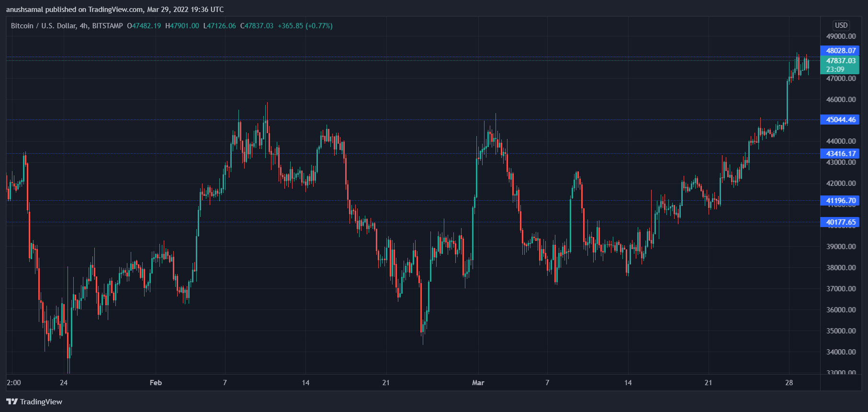This screenshot has width=868, height=412.
Task: Click the 43416.17 price level label
Action: click(x=840, y=154)
